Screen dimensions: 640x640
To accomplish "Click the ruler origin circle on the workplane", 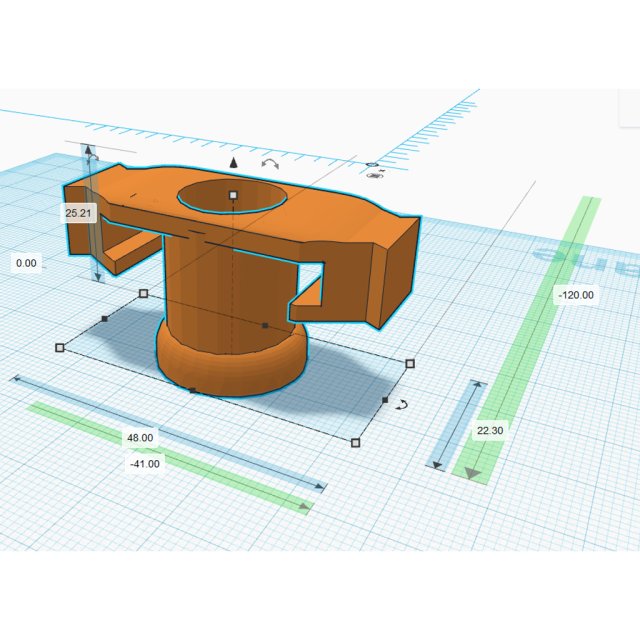I will pyautogui.click(x=372, y=165).
